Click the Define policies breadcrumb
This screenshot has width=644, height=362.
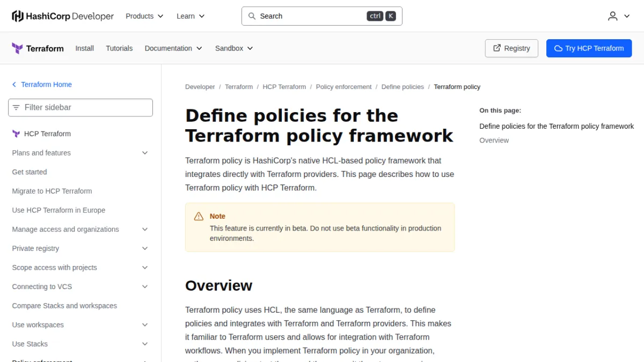click(402, 87)
